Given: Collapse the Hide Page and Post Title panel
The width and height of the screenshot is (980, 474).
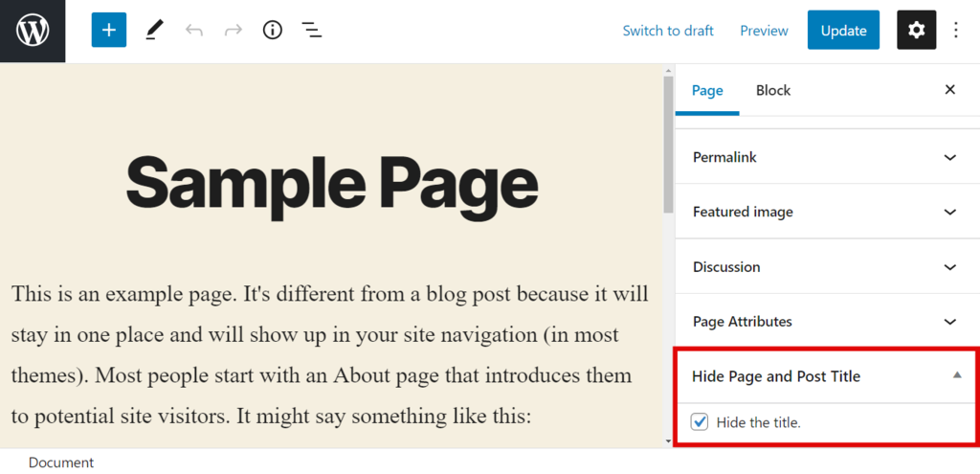Looking at the screenshot, I should (x=957, y=376).
